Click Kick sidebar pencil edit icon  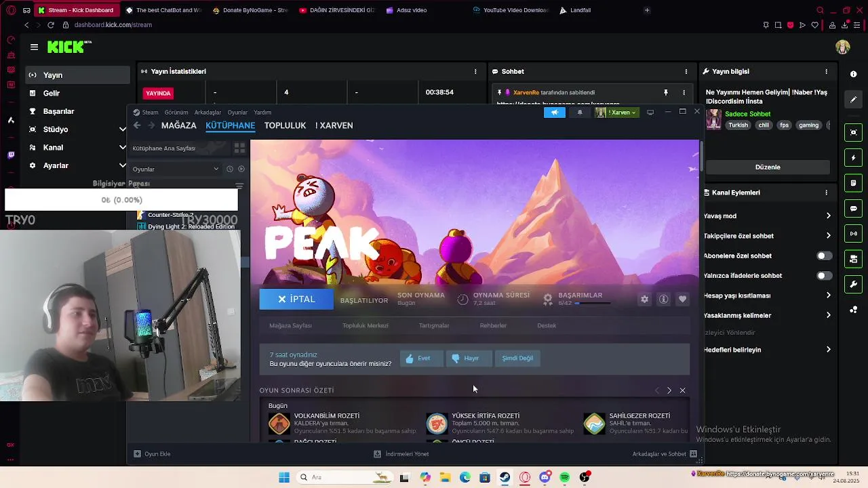point(854,100)
